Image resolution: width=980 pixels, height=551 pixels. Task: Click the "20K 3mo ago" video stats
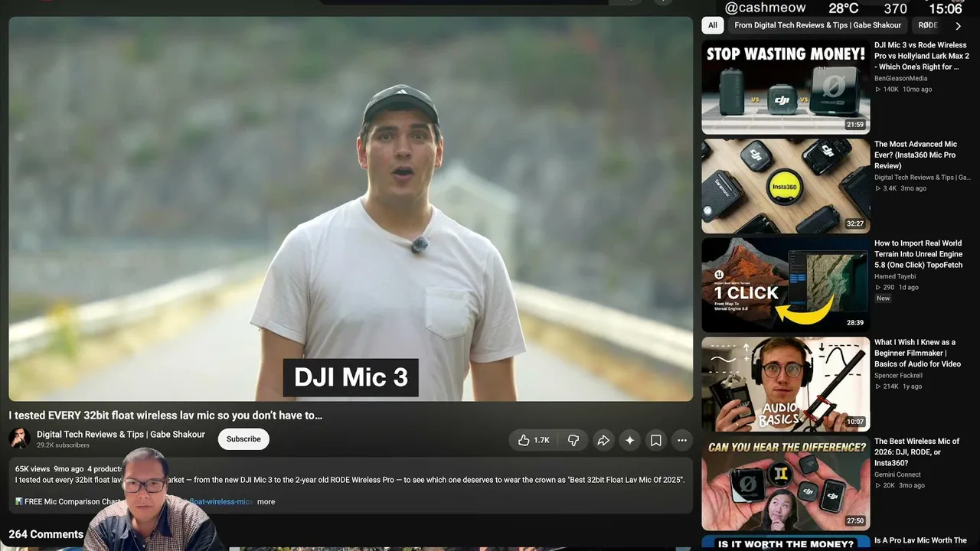point(900,485)
